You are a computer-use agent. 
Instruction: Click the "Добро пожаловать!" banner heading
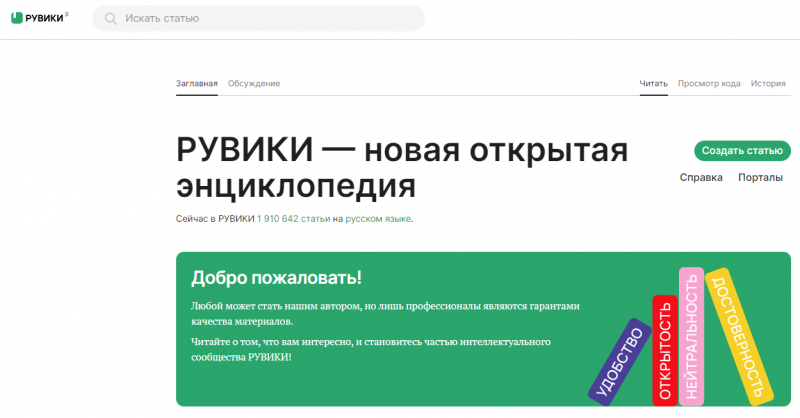pyautogui.click(x=276, y=278)
